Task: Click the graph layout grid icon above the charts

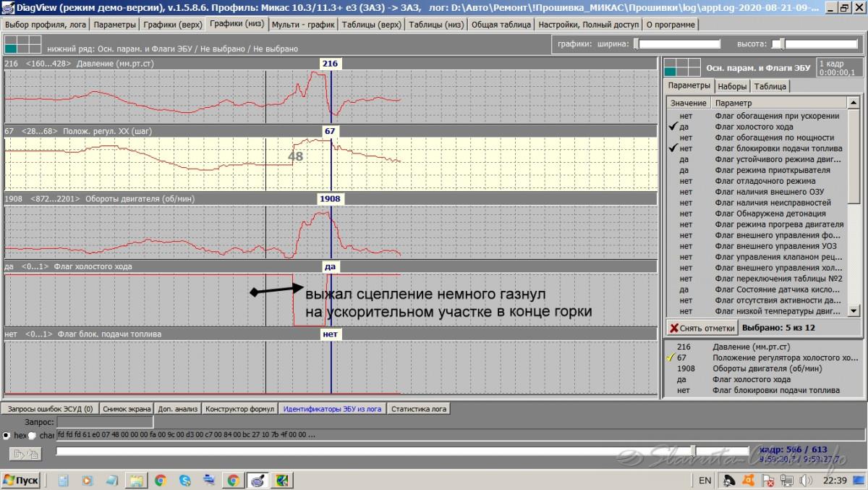Action: [22, 43]
